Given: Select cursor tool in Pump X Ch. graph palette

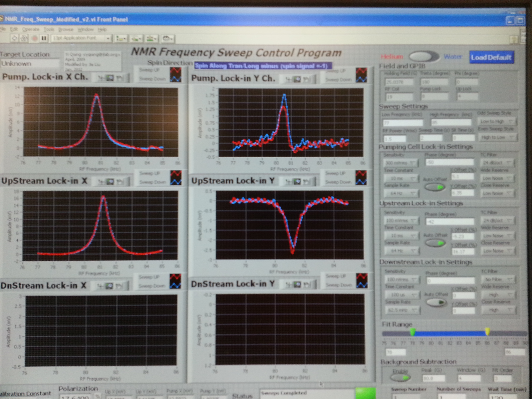Looking at the screenshot, I should point(102,78).
